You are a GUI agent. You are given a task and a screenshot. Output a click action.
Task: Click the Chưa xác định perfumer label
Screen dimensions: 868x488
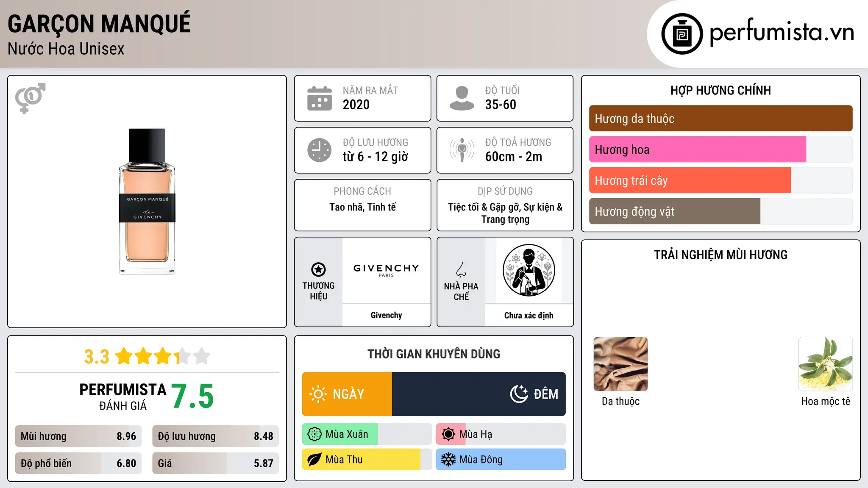529,315
